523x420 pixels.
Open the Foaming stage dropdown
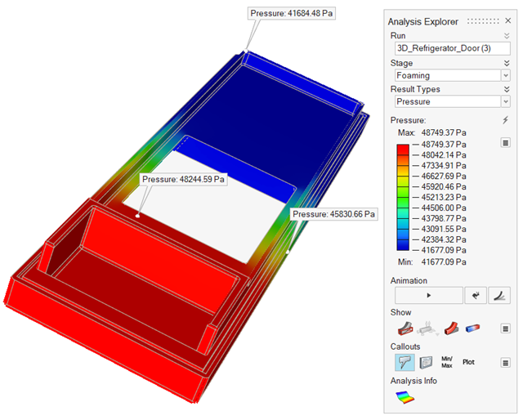click(506, 75)
